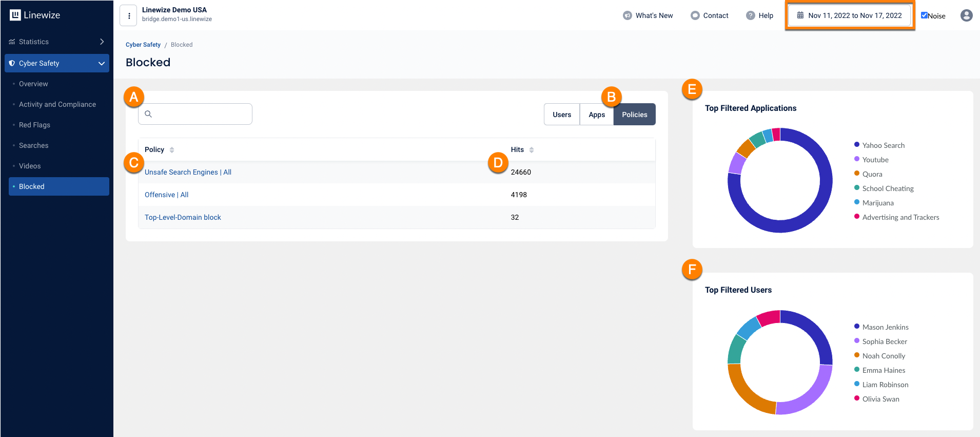Click the Youtube legend dot

click(x=857, y=159)
